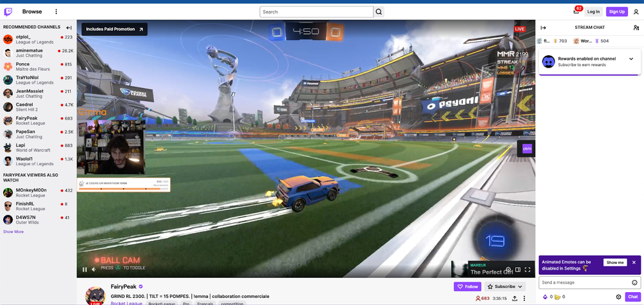Image resolution: width=644 pixels, height=305 pixels.
Task: Open emote picker in message box
Action: 634,282
